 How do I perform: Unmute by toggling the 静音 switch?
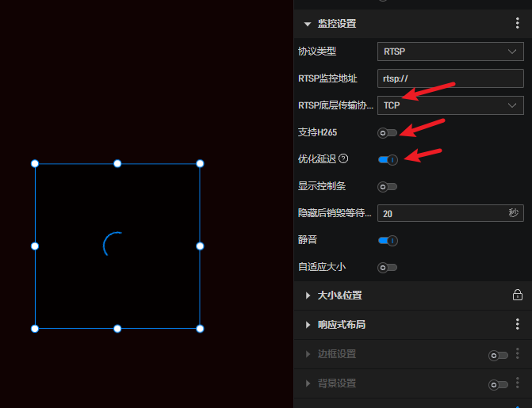click(388, 240)
